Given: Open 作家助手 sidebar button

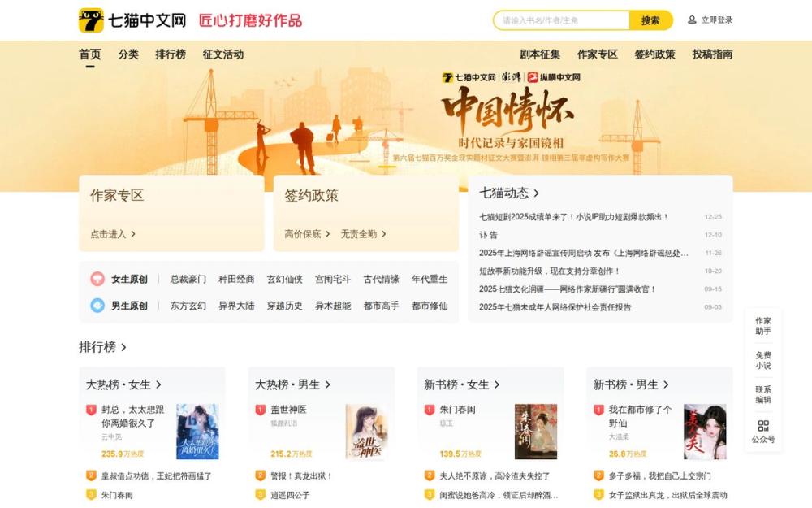Looking at the screenshot, I should tap(763, 326).
